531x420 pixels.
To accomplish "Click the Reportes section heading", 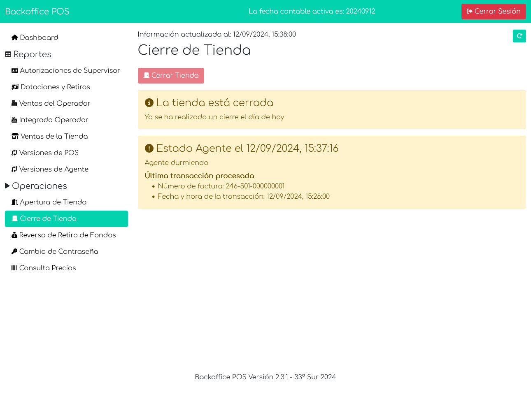I will pyautogui.click(x=28, y=54).
